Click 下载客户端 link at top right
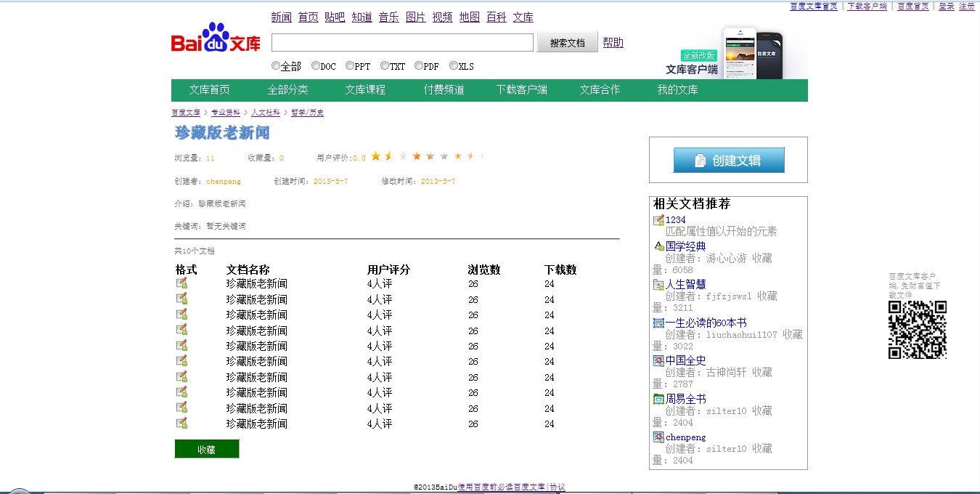The image size is (980, 494). [x=867, y=6]
